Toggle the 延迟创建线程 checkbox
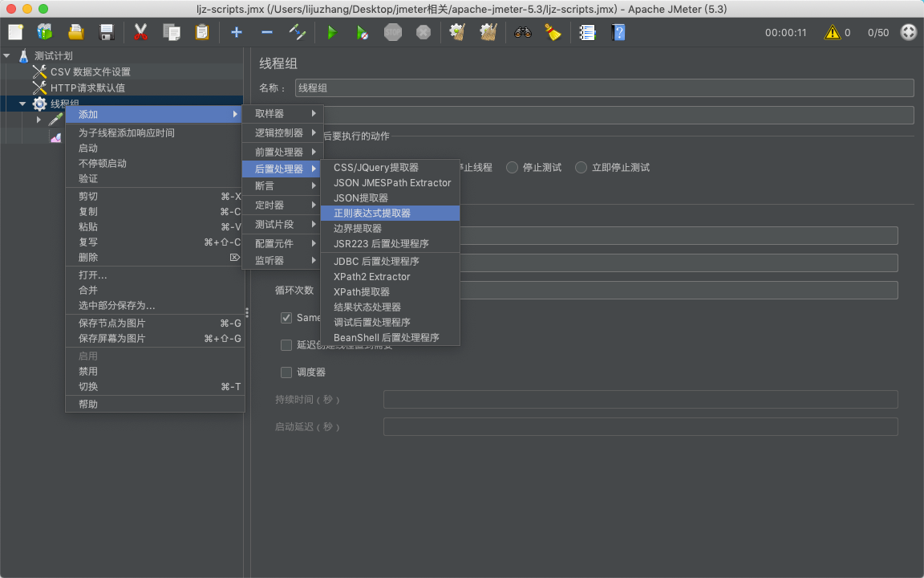The height and width of the screenshot is (578, 924). [x=286, y=345]
